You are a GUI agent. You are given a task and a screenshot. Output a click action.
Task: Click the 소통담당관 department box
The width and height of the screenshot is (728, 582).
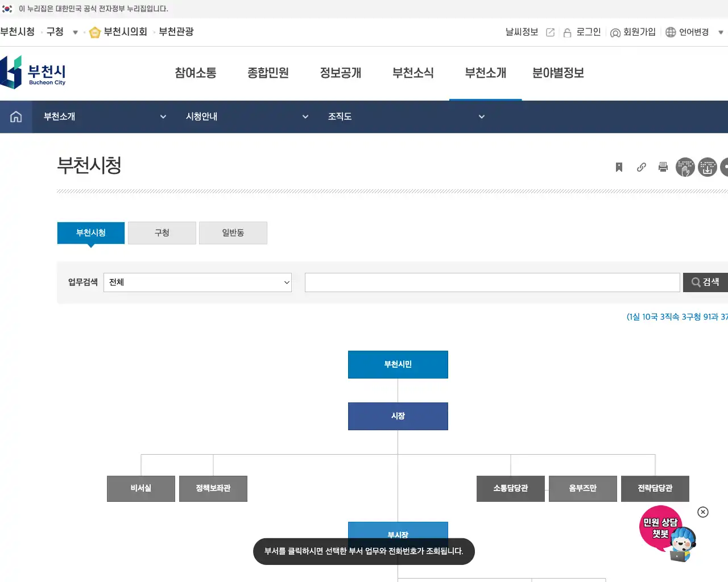[x=511, y=489]
